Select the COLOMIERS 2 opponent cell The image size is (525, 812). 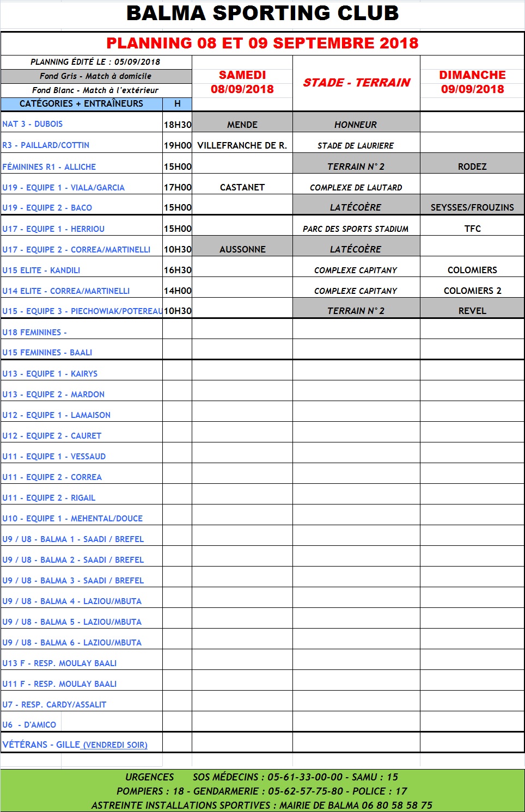[472, 291]
